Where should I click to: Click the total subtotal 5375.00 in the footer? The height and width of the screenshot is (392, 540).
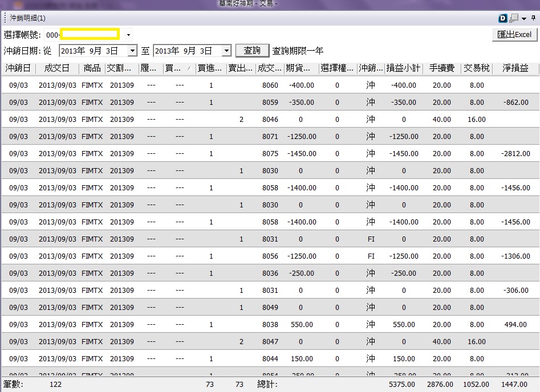(x=402, y=385)
